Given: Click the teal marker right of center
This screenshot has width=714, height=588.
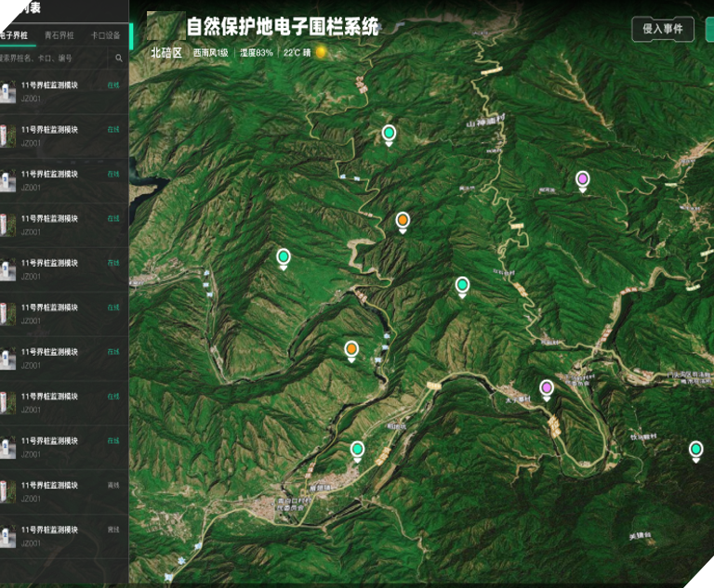Looking at the screenshot, I should [x=462, y=287].
